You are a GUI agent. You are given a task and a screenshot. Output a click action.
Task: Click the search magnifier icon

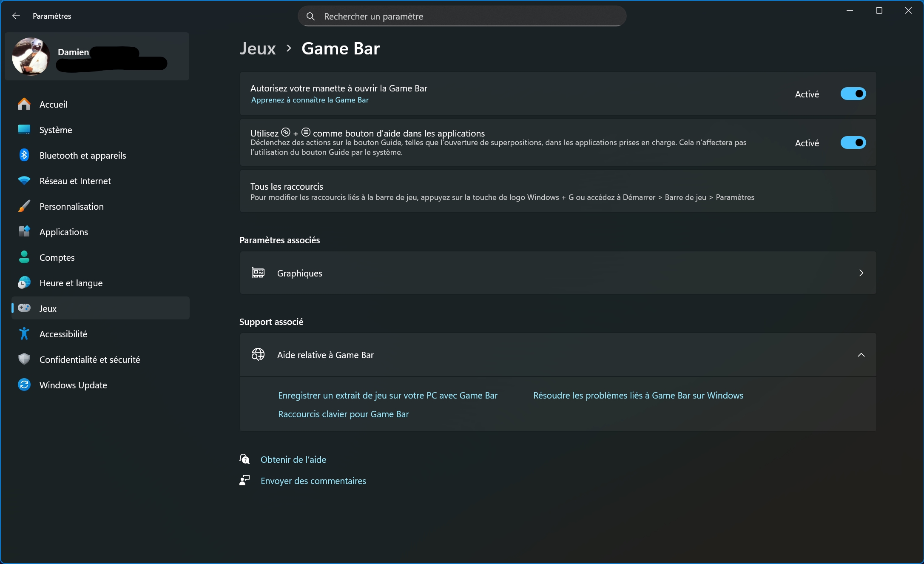311,16
